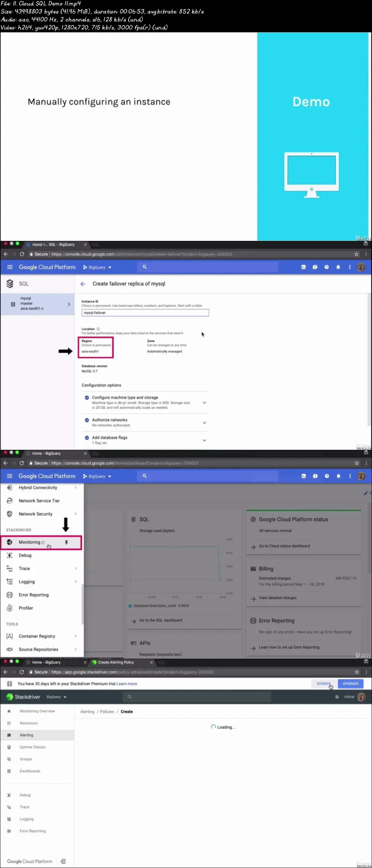Image resolution: width=372 pixels, height=868 pixels.
Task: Select Monitoring Overview in Stackdriver sidebar
Action: click(x=37, y=711)
